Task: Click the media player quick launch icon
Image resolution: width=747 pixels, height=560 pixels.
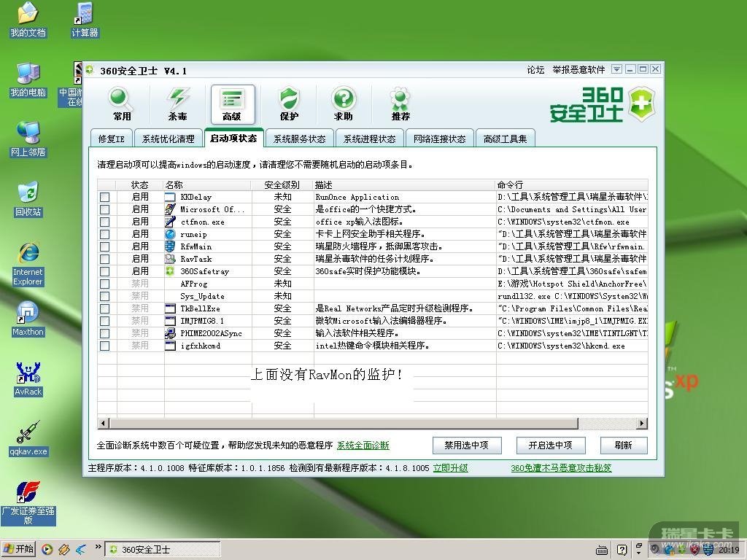Action: [47, 550]
